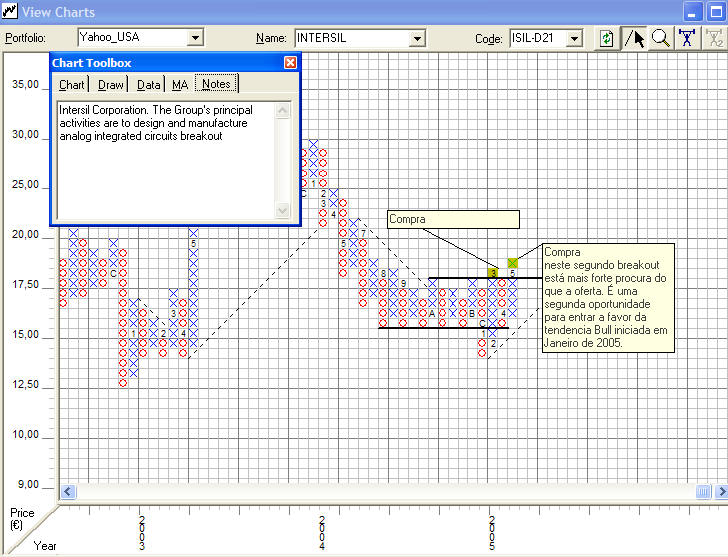Click the refresh chart data icon
This screenshot has height=557, width=728.
(606, 38)
